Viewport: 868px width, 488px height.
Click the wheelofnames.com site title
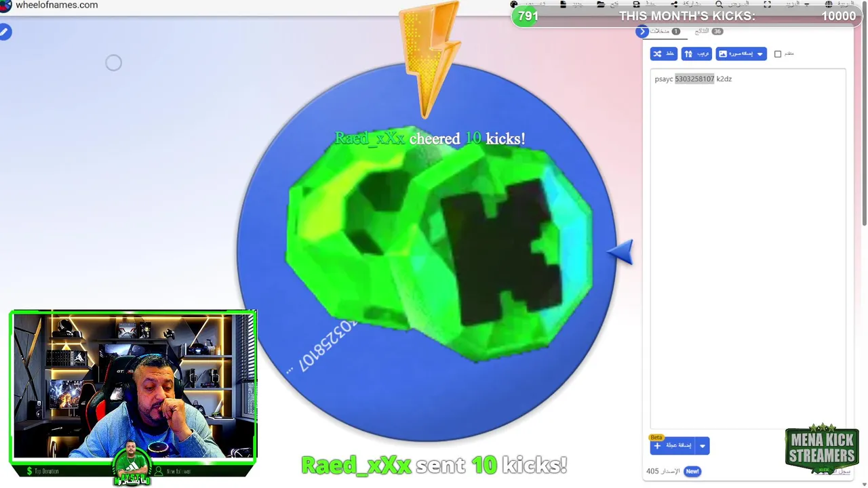(57, 5)
